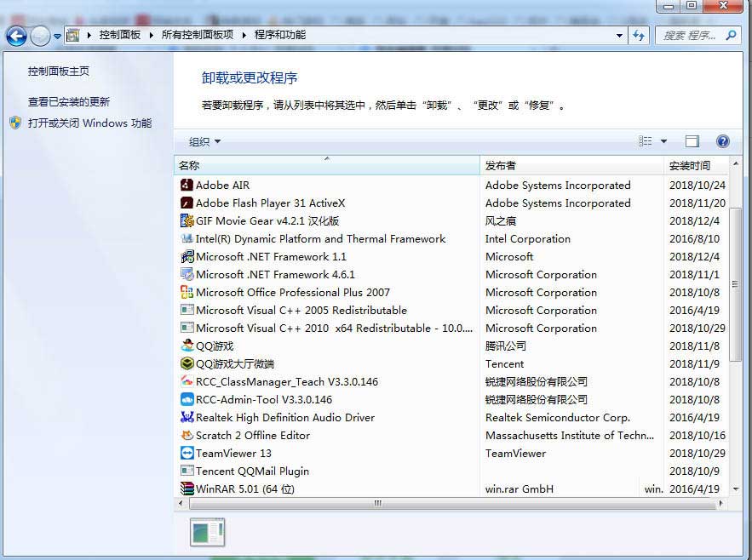
Task: Click Scratch 2 Offline Editor icon
Action: tap(187, 435)
